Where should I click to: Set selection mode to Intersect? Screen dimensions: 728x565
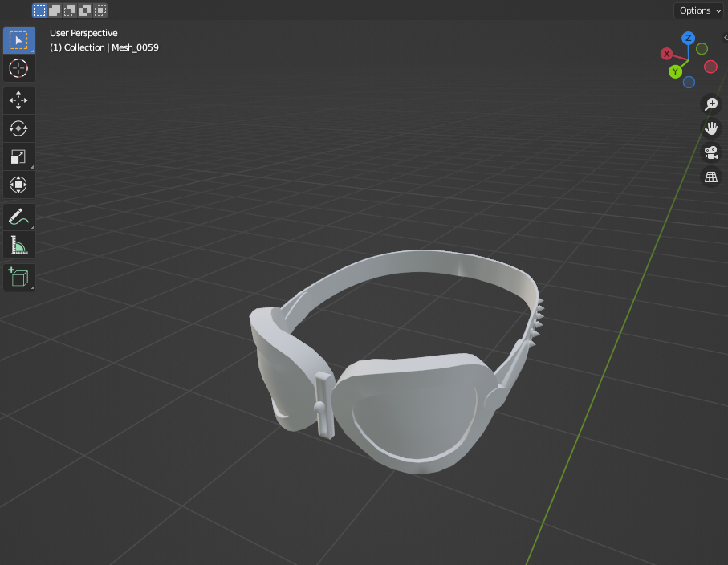(100, 10)
